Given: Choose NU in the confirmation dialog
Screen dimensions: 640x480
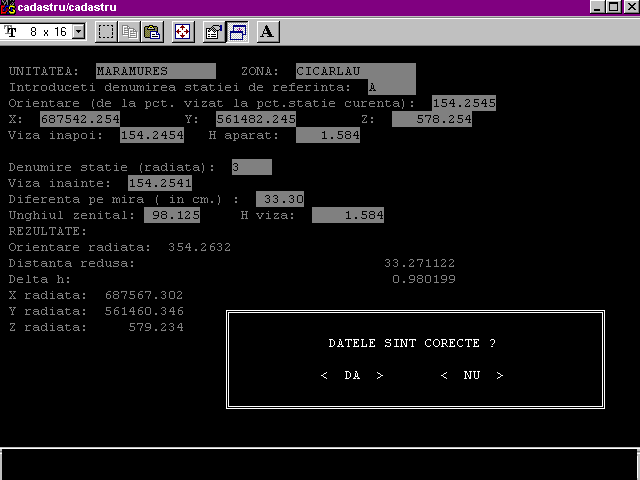Looking at the screenshot, I should tap(472, 376).
